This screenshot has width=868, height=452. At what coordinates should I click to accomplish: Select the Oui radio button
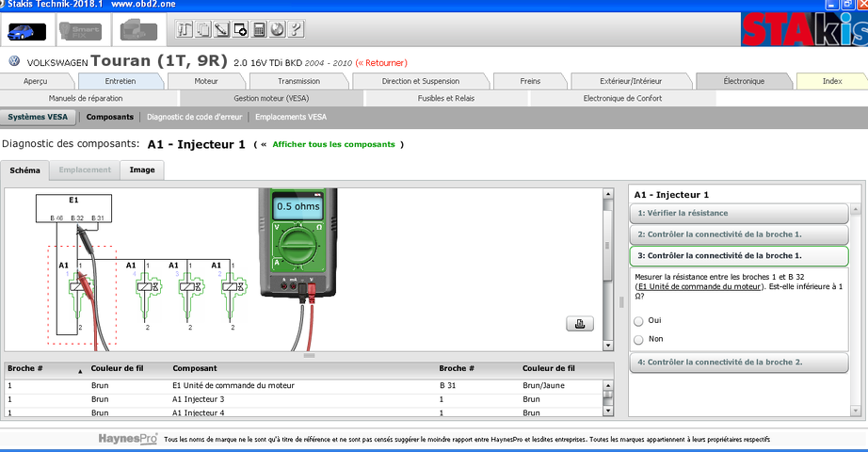[638, 321]
